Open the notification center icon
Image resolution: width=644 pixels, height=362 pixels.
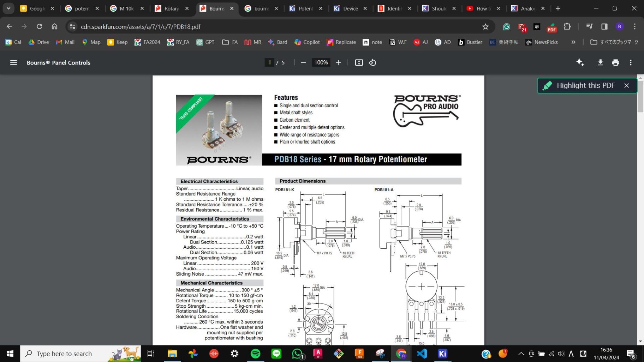pos(632,354)
